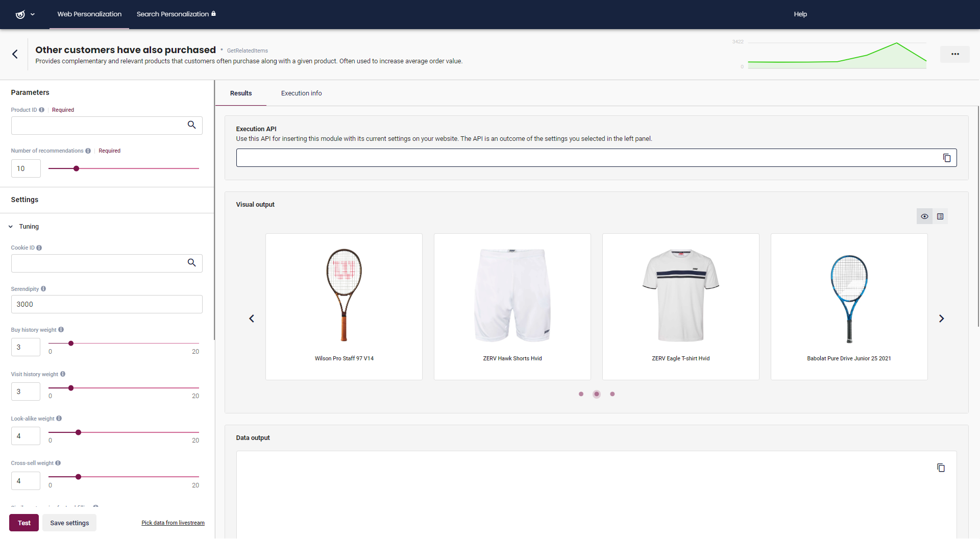This screenshot has height=539, width=980.
Task: Show Buy history weight info icon
Action: pyautogui.click(x=61, y=330)
